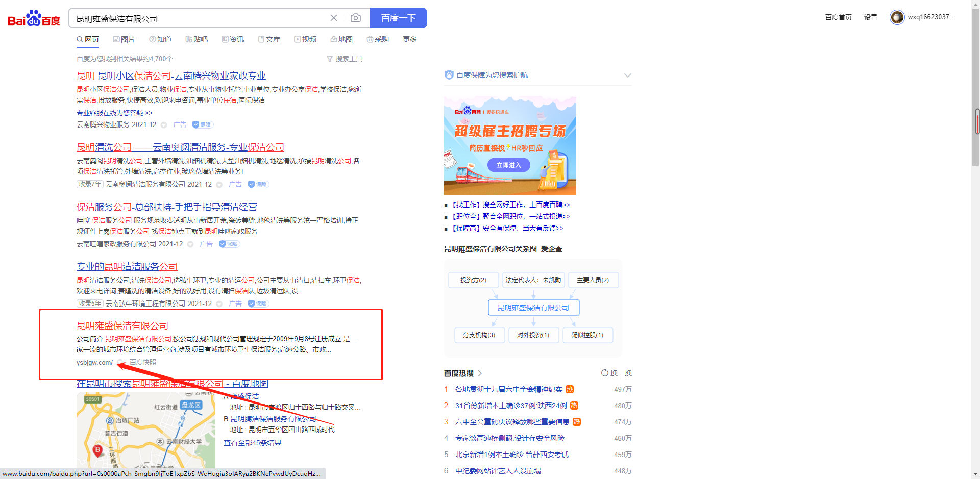This screenshot has width=980, height=479.
Task: Open the 地图 tab
Action: click(341, 39)
